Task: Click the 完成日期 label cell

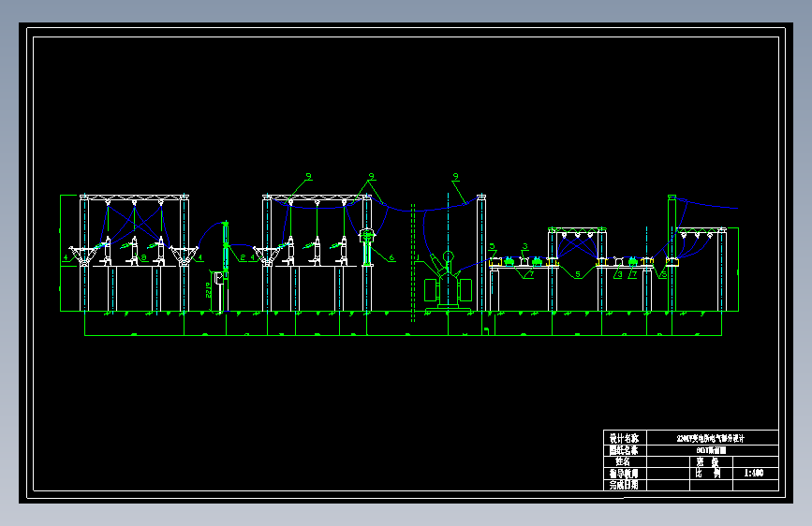Action: pyautogui.click(x=625, y=485)
